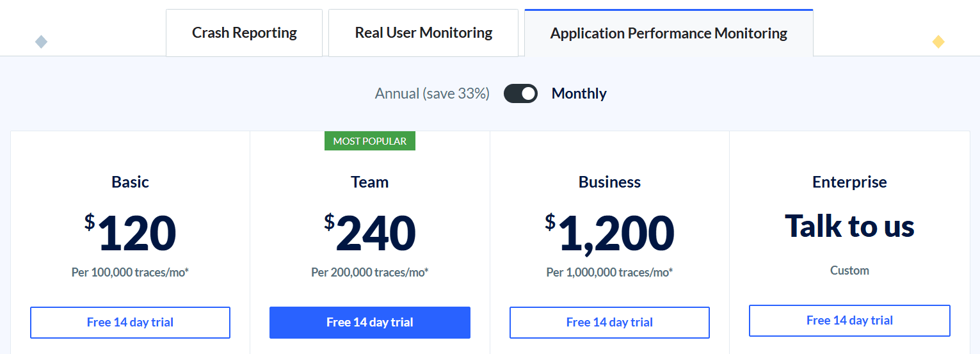The height and width of the screenshot is (354, 980).
Task: Click the green Most Popular badge
Action: tap(369, 141)
